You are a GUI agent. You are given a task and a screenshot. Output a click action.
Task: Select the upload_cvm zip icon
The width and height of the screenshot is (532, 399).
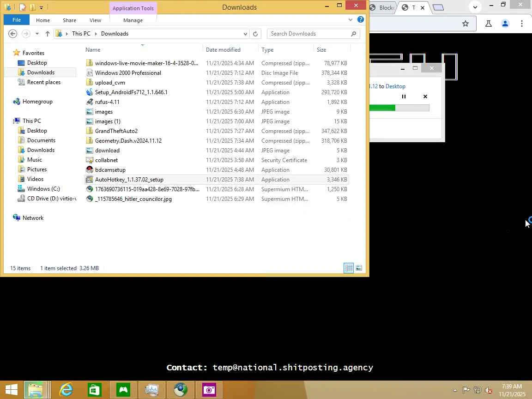click(90, 83)
